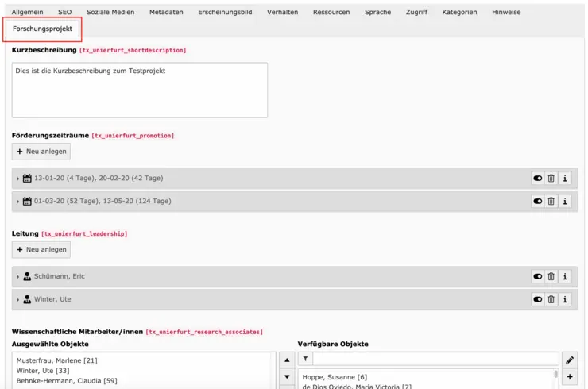
Task: Open the Kategorien tab
Action: 459,13
